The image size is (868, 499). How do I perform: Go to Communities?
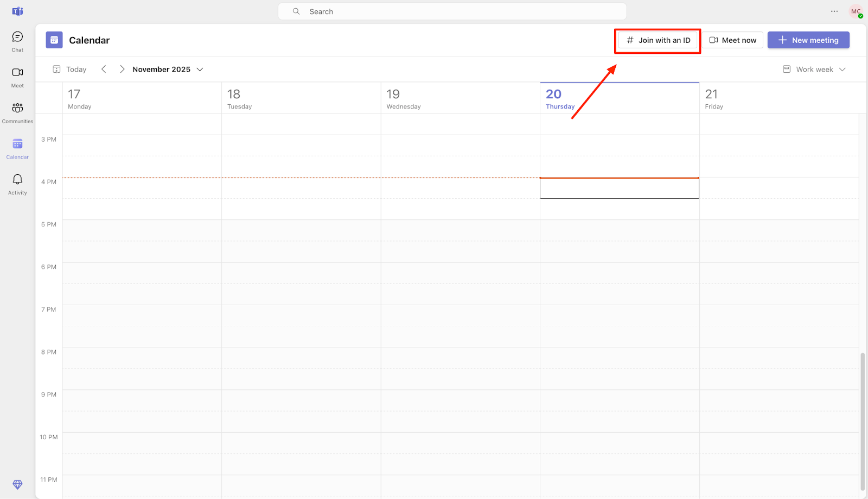17,112
